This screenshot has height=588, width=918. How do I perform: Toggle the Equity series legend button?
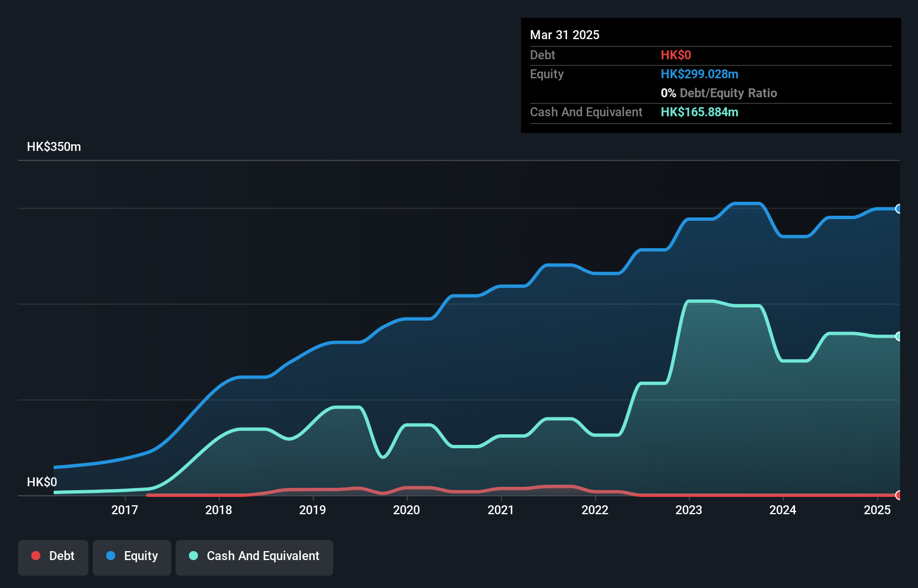(132, 557)
